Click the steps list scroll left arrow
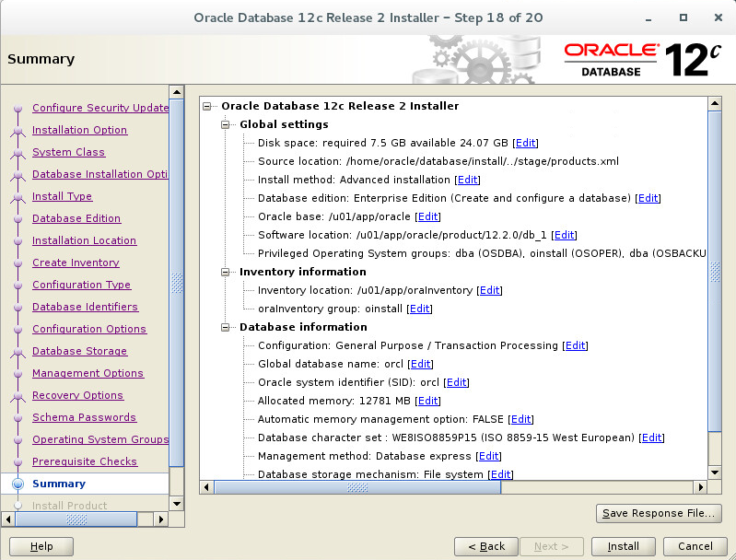 point(8,519)
